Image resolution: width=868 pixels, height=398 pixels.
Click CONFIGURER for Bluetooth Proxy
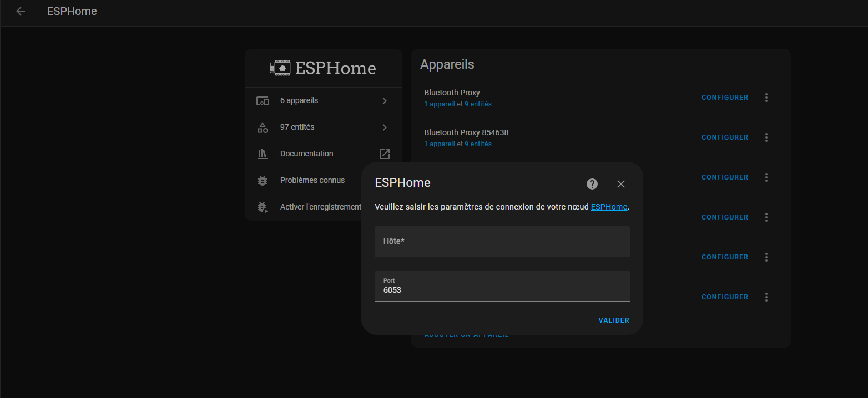[x=725, y=98]
